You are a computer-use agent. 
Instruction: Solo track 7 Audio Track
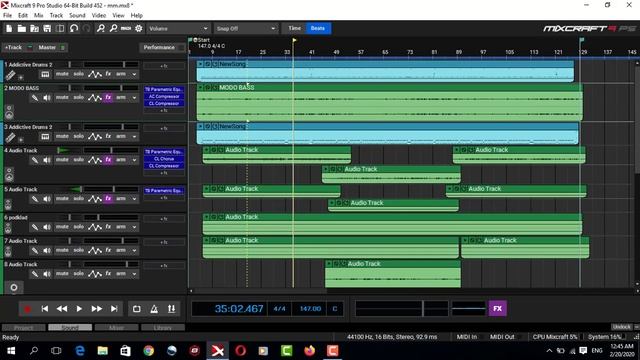[79, 250]
